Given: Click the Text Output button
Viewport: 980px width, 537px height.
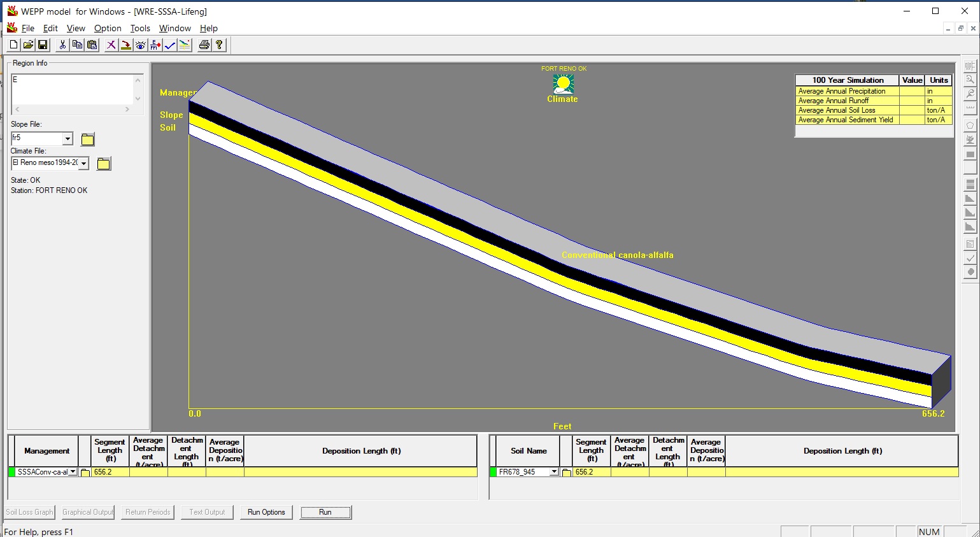Looking at the screenshot, I should [x=207, y=512].
